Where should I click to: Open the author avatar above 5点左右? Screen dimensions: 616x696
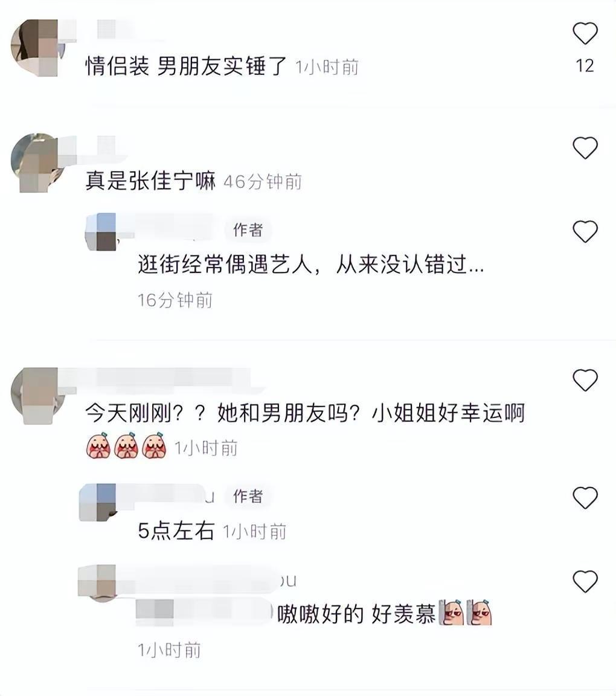98,502
